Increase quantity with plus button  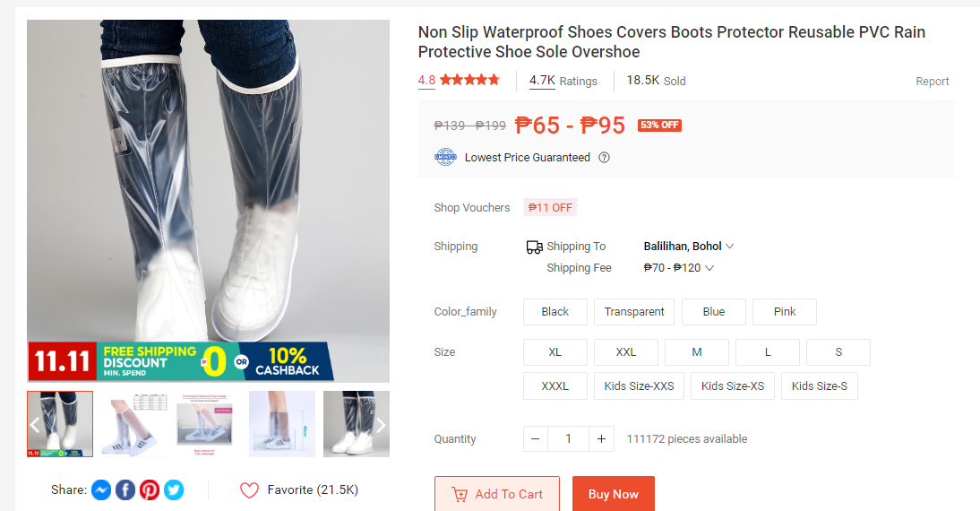tap(601, 439)
